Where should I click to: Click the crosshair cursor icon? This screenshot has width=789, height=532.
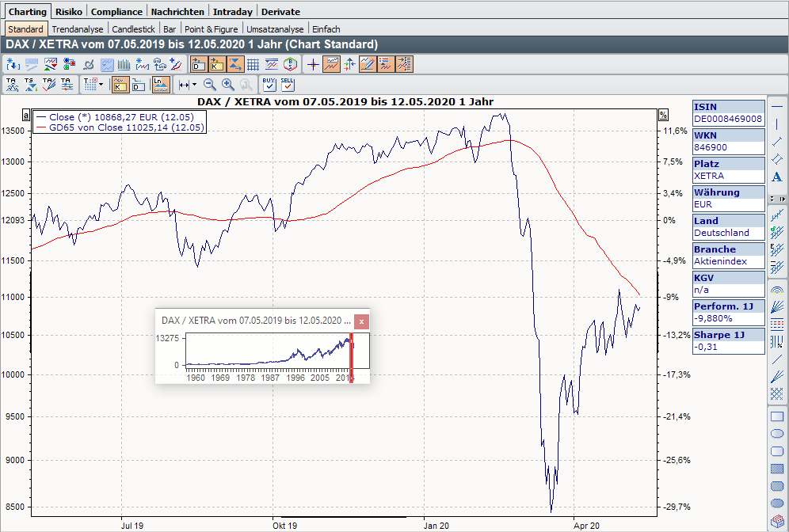(313, 64)
